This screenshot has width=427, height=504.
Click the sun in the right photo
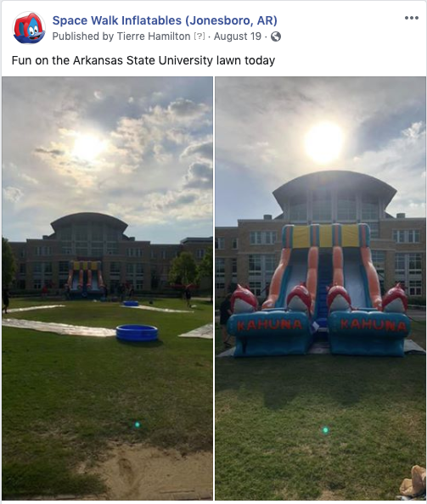(x=324, y=143)
